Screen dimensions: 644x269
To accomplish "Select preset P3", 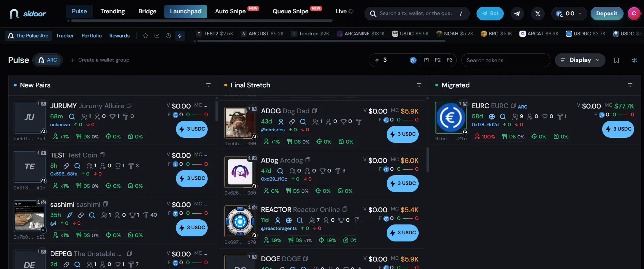I will [449, 60].
